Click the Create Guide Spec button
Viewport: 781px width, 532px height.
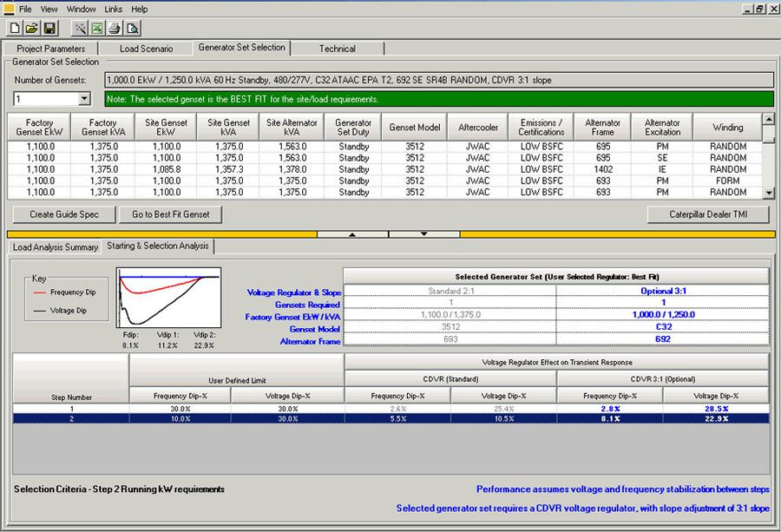[x=64, y=214]
